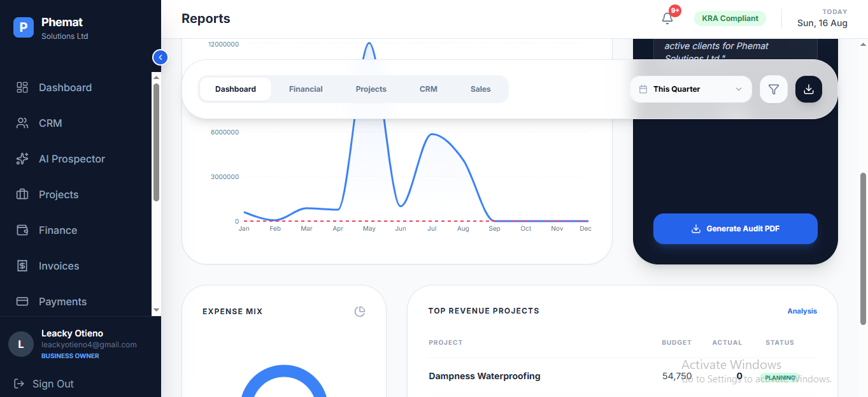Click the KRA Compliant badge
Screen dimensions: 868x397
click(x=730, y=18)
